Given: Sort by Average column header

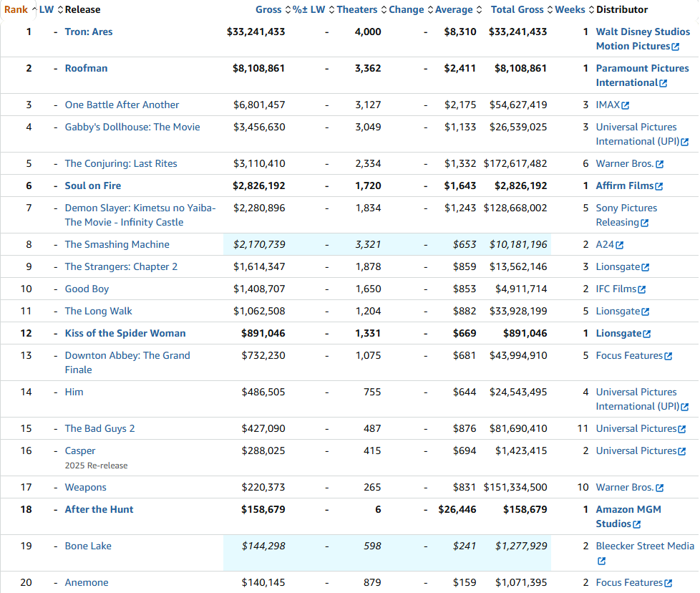Looking at the screenshot, I should click(454, 10).
